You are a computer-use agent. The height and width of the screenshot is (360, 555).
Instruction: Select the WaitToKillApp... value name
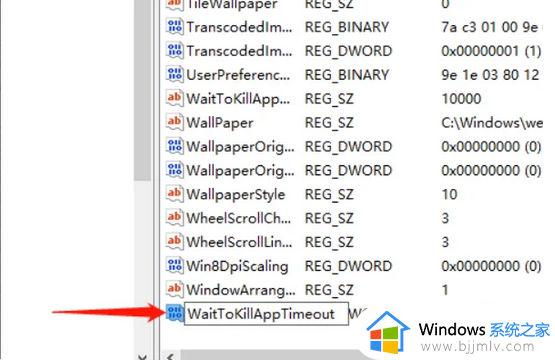238,99
